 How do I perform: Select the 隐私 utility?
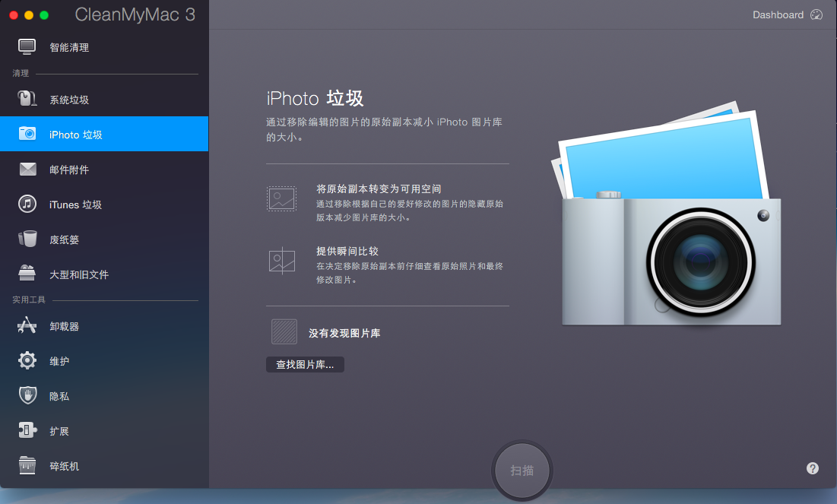104,396
